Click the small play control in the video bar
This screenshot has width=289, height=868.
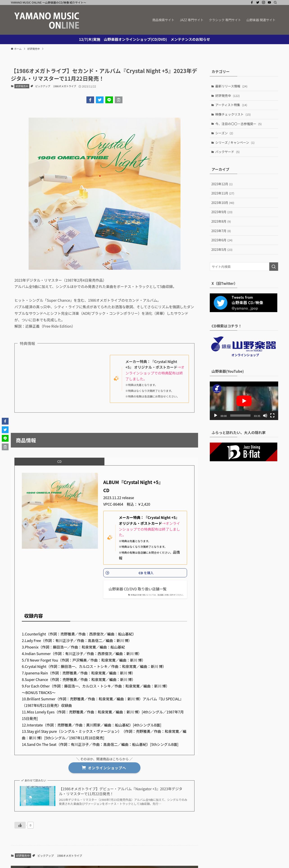pyautogui.click(x=215, y=416)
